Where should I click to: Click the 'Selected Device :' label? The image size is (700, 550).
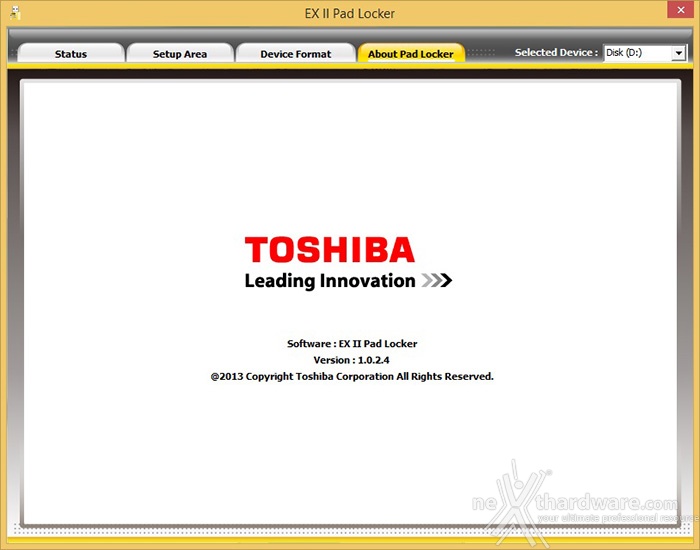[x=556, y=53]
